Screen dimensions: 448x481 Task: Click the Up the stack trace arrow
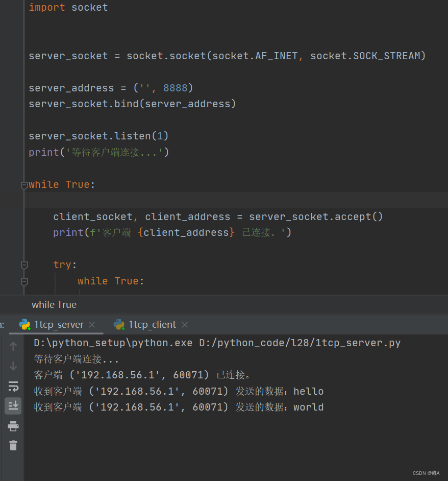click(13, 346)
